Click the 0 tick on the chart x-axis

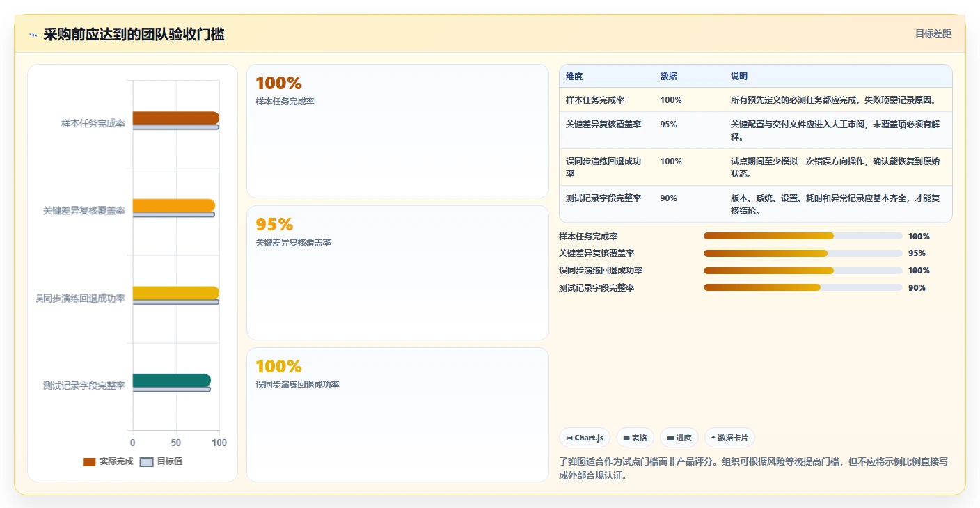click(133, 443)
